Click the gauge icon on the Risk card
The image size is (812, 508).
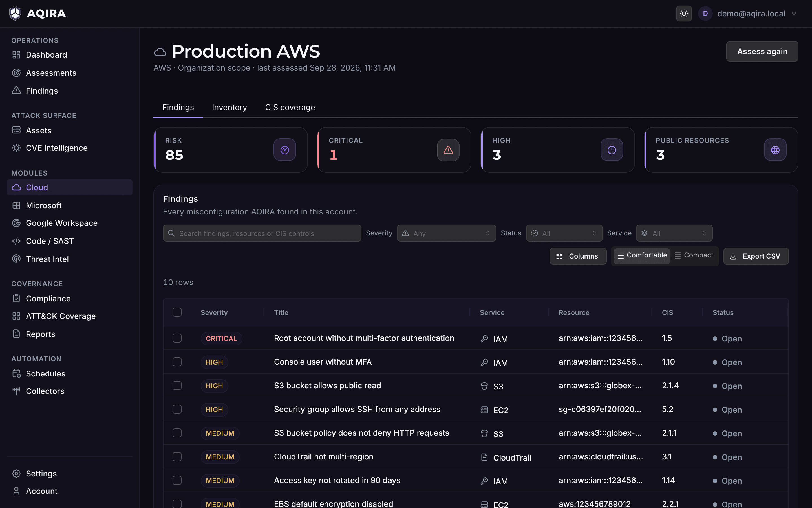(x=284, y=150)
